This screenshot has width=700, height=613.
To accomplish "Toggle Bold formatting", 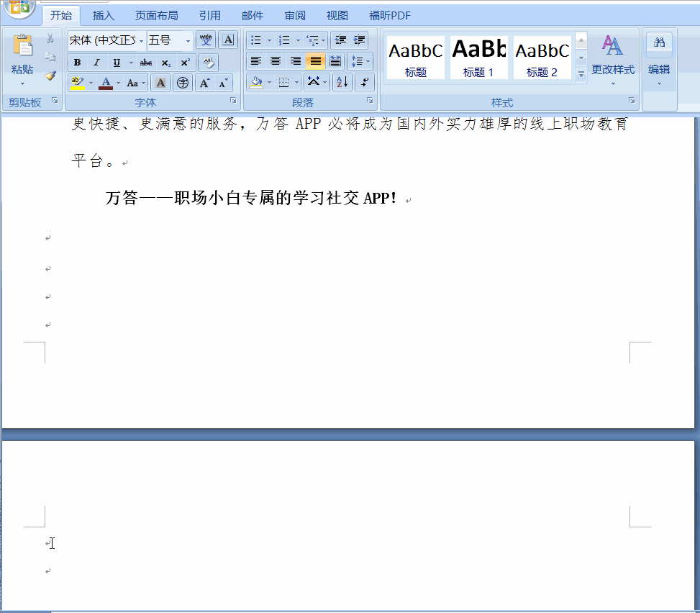I will click(x=77, y=63).
